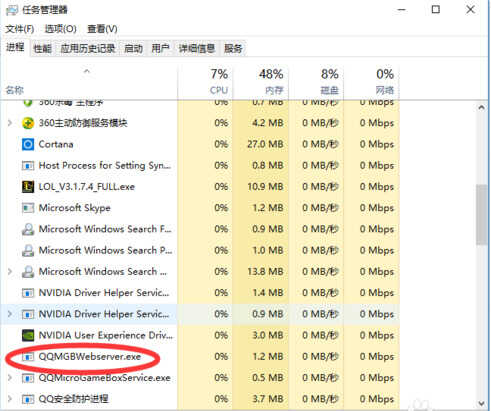Sort by the 磁盘 8% column header
The width and height of the screenshot is (491, 411).
click(316, 82)
